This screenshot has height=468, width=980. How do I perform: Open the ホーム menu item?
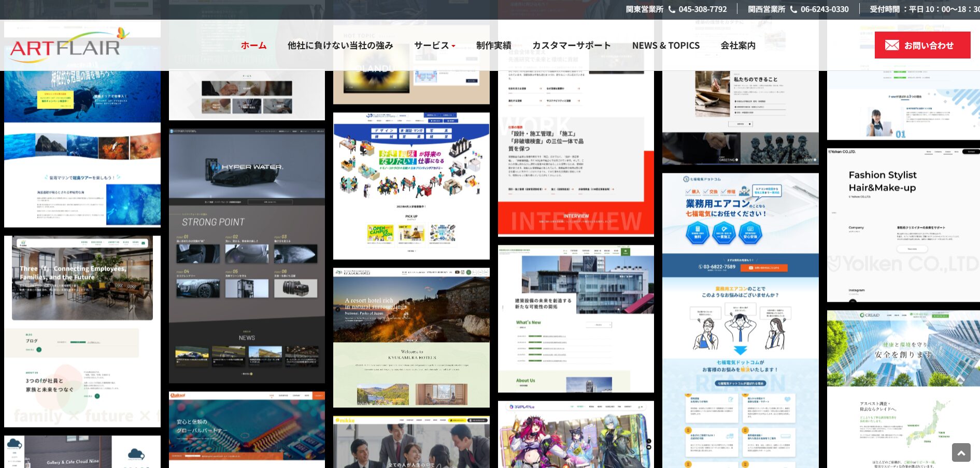(x=253, y=46)
